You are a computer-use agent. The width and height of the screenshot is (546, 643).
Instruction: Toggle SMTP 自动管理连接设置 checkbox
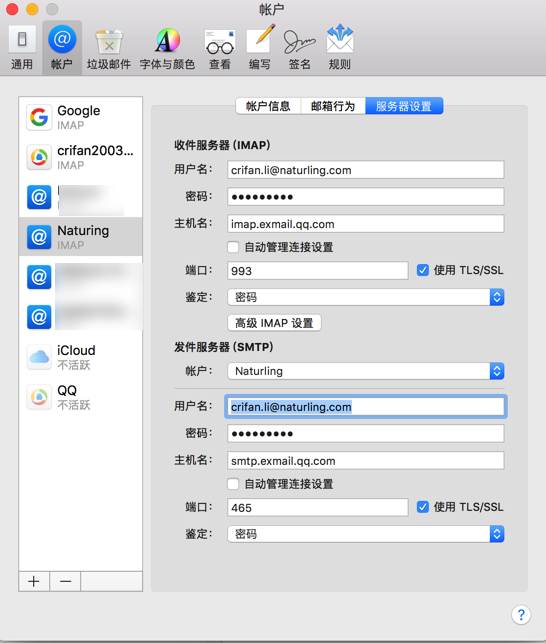click(233, 484)
